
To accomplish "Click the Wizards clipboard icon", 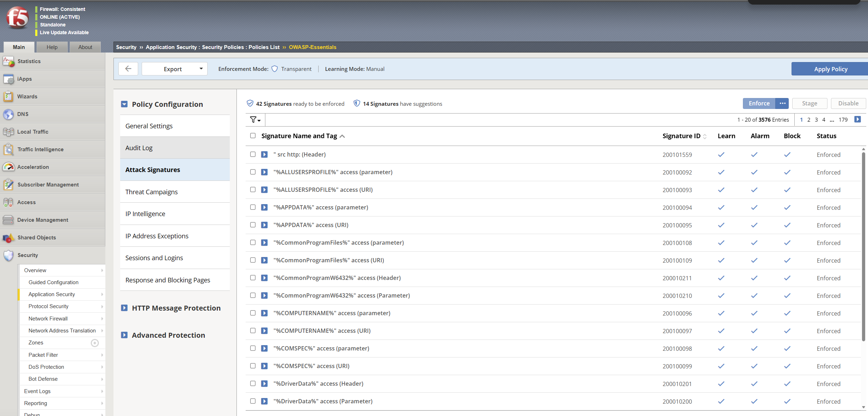I will coord(8,97).
